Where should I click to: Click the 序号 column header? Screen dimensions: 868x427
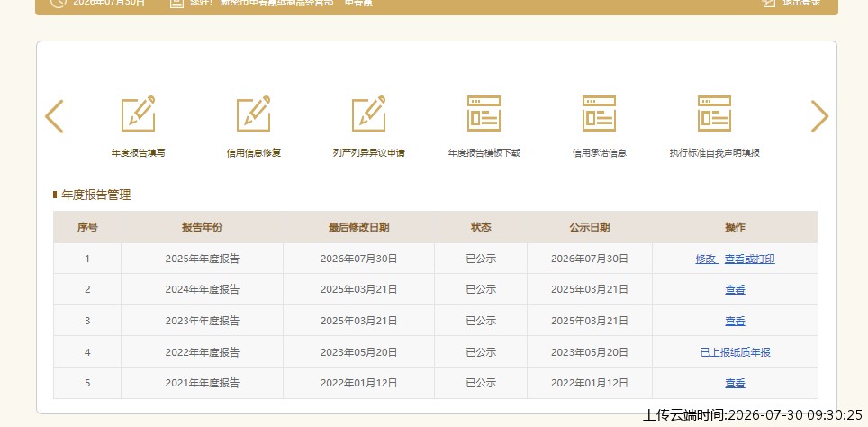click(87, 227)
